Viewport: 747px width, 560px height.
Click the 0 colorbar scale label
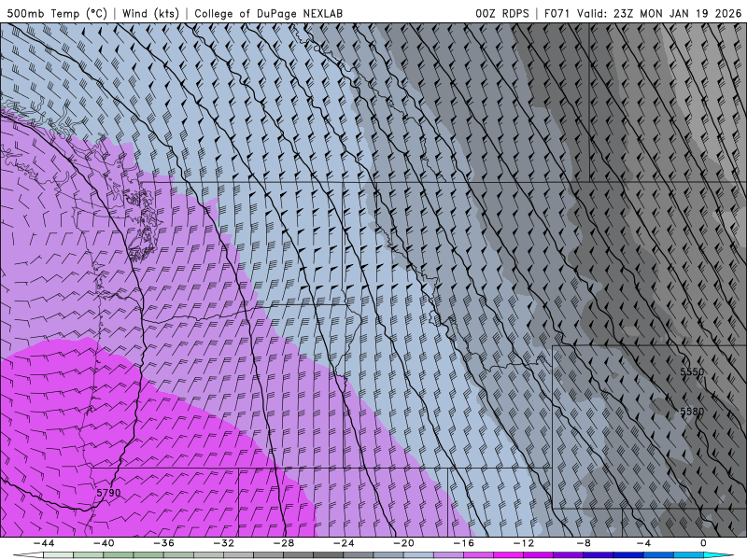pyautogui.click(x=704, y=543)
